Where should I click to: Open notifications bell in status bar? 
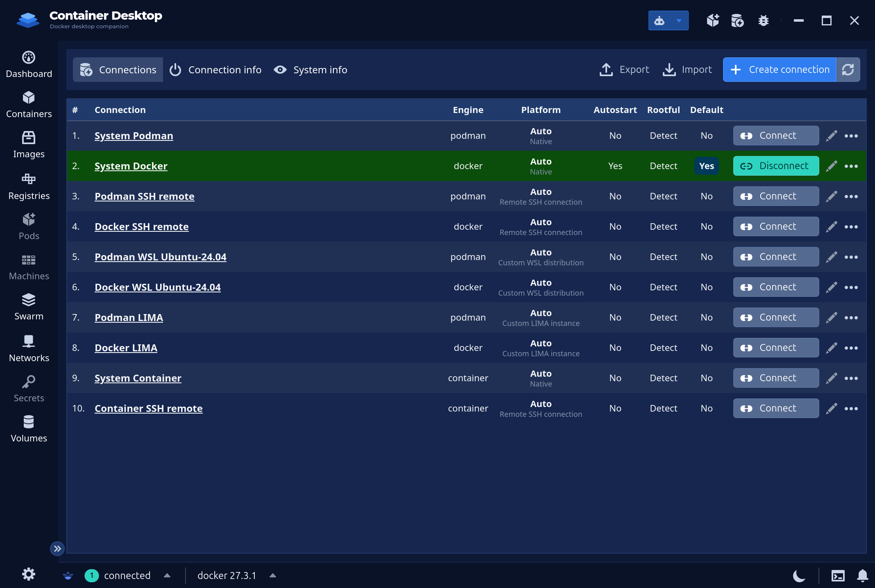point(863,576)
